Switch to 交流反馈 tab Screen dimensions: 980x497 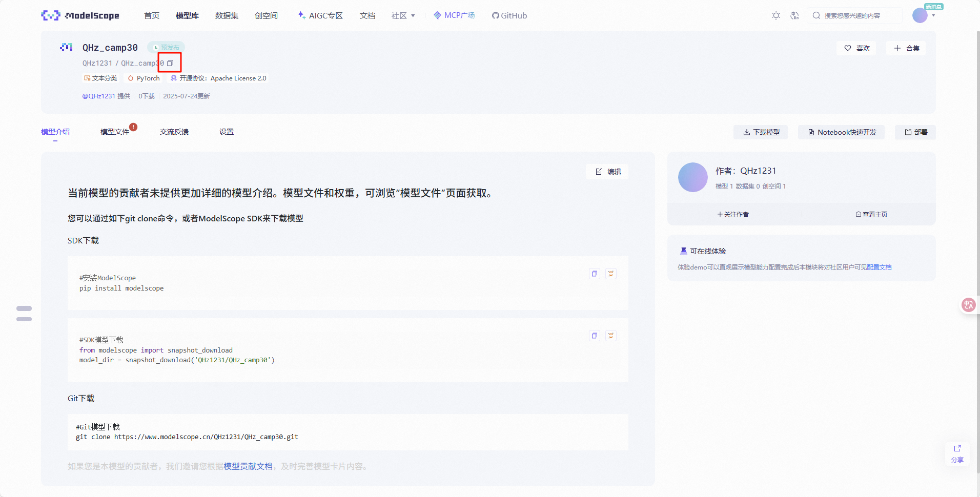click(174, 132)
